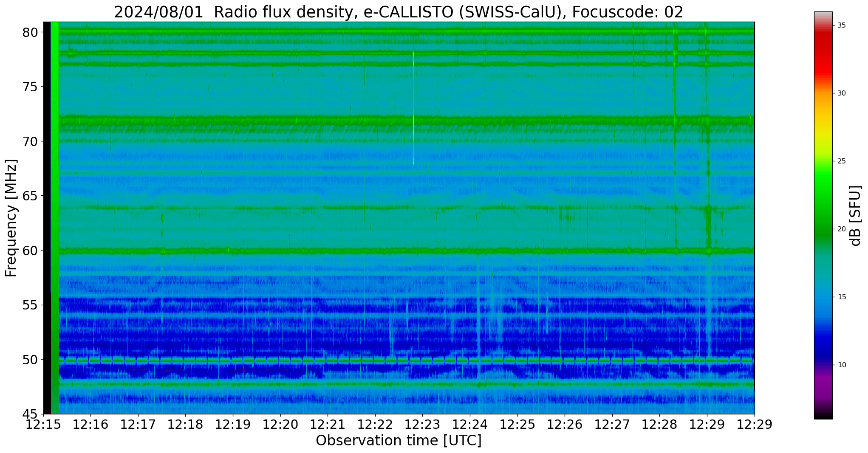
Task: Click the bright green calibration stripe at 12:15
Action: (55, 218)
